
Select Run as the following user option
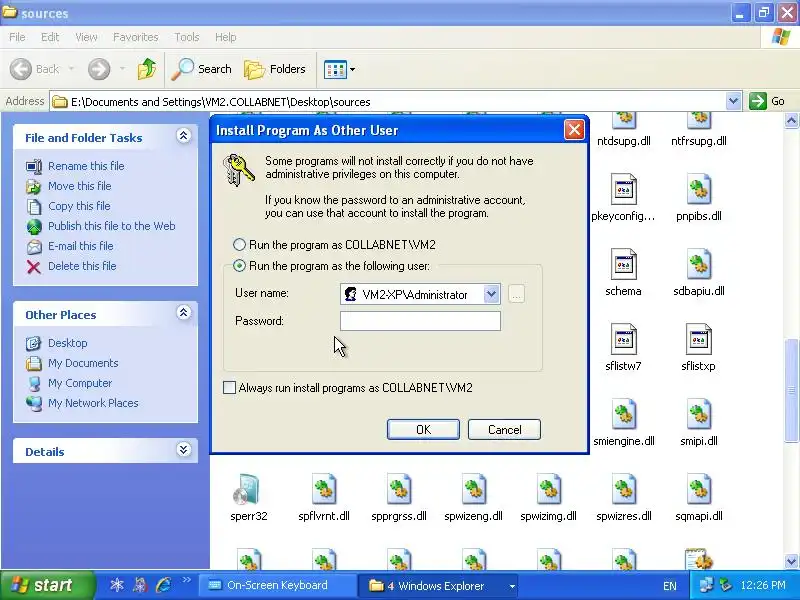[x=239, y=266]
